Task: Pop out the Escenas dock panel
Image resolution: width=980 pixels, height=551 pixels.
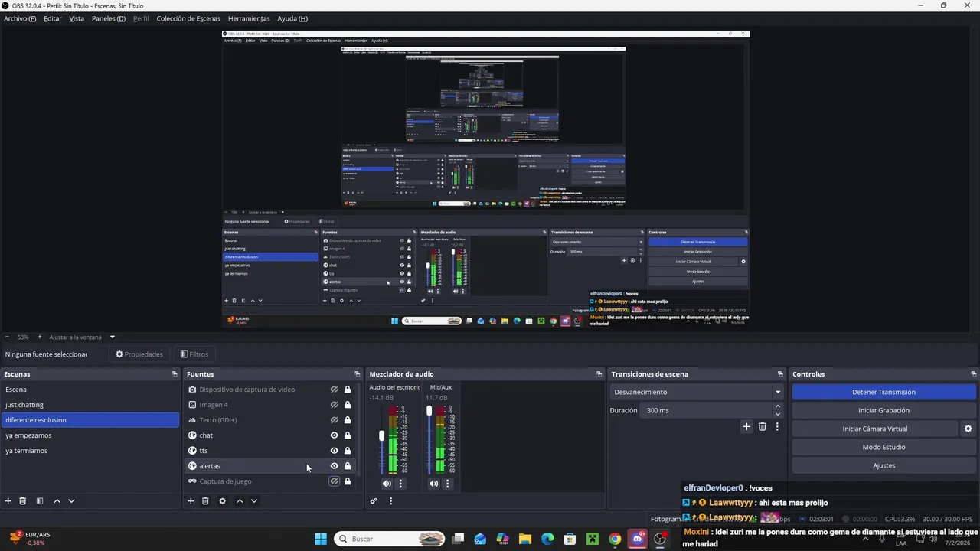Action: (x=175, y=374)
